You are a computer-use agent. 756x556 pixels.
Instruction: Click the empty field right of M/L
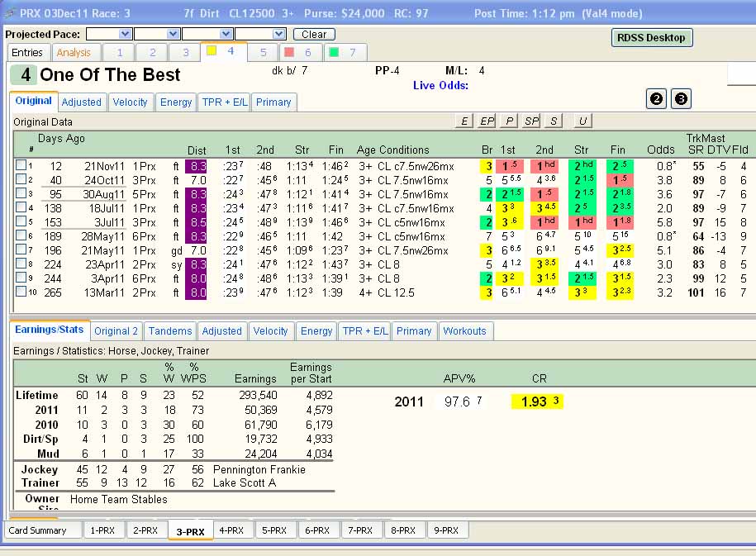click(741, 74)
